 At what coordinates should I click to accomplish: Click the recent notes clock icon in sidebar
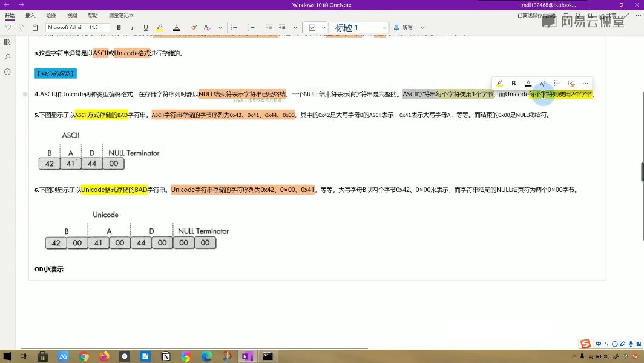[x=7, y=72]
